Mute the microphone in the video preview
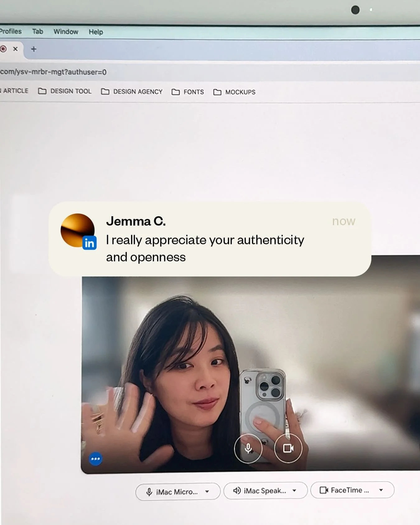The image size is (420, 525). [x=248, y=448]
